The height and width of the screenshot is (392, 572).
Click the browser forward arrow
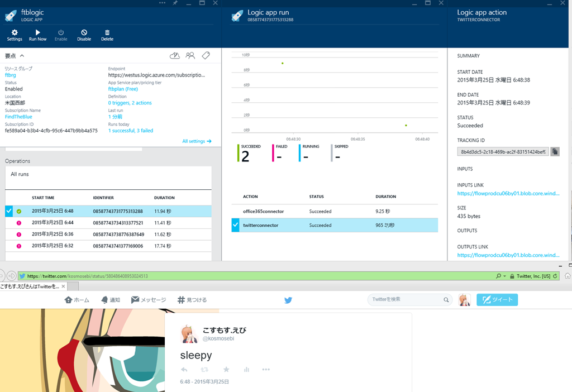(11, 276)
